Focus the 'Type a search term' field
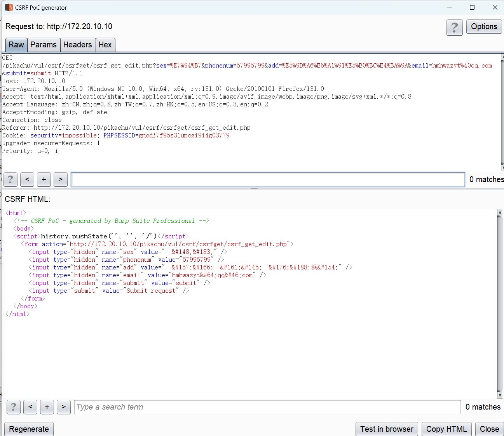 click(267, 407)
